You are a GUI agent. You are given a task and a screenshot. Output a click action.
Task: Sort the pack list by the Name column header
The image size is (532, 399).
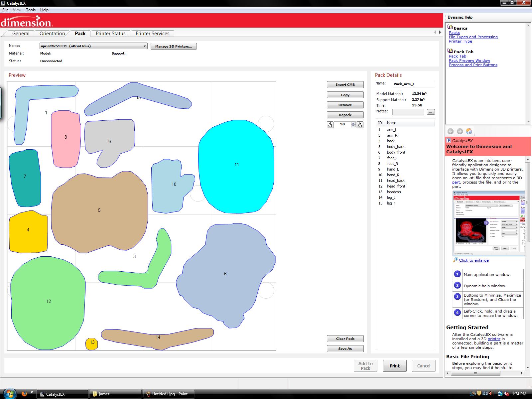[x=410, y=123]
